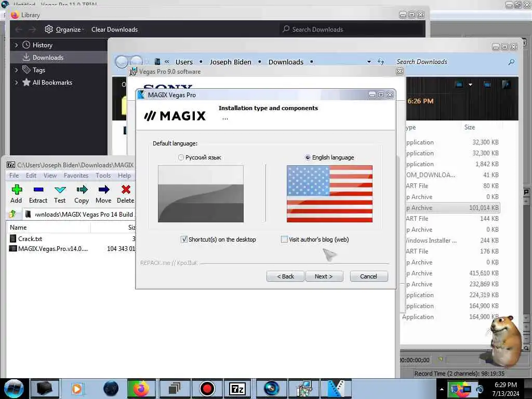Click the camera lens taskbar icon

271,389
